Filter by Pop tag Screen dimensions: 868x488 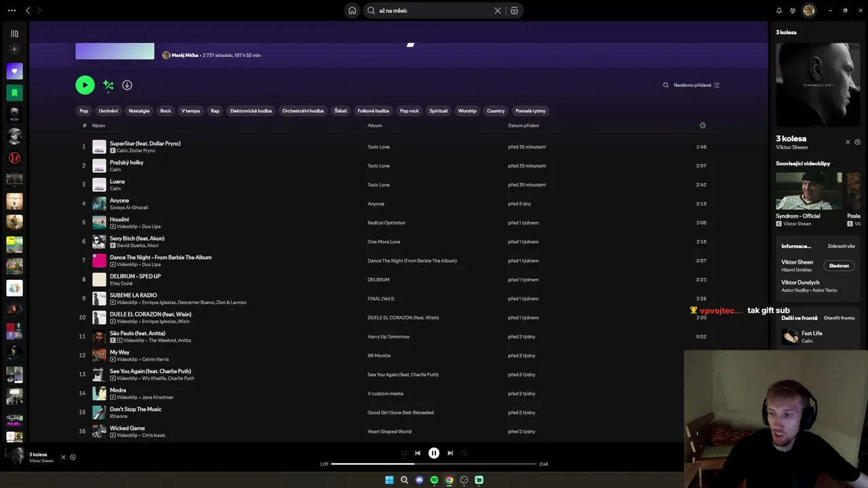pos(84,111)
